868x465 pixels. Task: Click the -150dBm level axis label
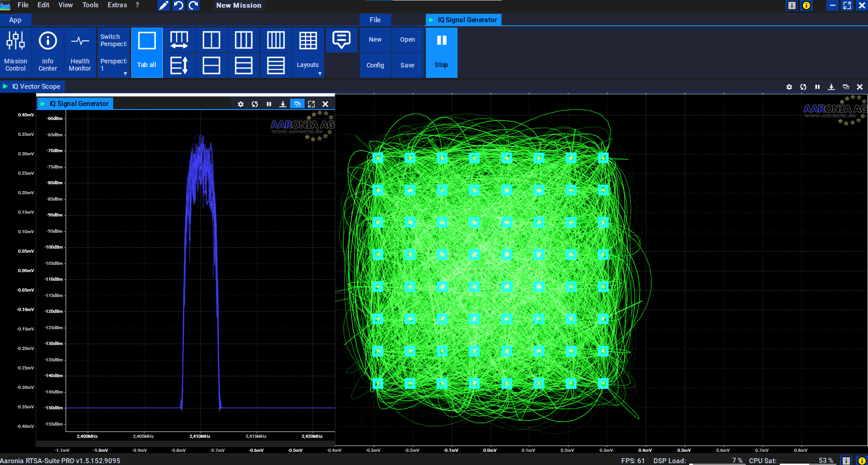53,408
